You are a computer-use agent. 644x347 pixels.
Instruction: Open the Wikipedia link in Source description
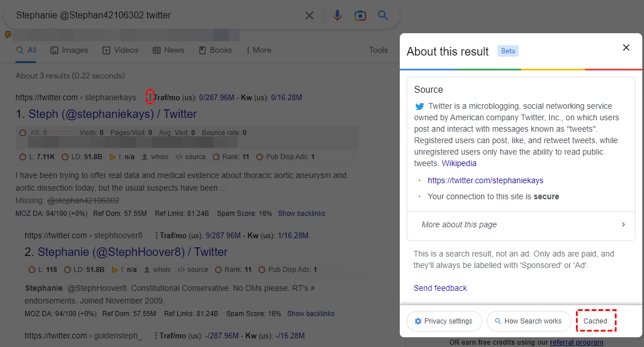click(x=459, y=163)
